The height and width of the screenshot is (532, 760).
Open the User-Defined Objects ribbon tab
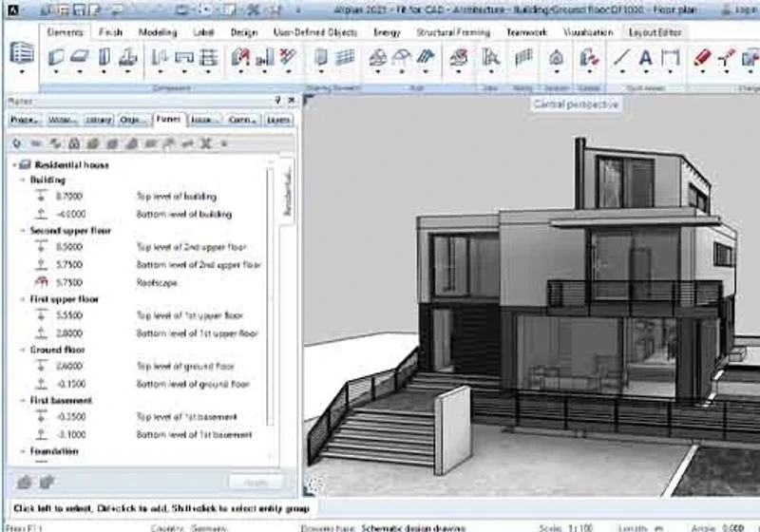(x=315, y=32)
